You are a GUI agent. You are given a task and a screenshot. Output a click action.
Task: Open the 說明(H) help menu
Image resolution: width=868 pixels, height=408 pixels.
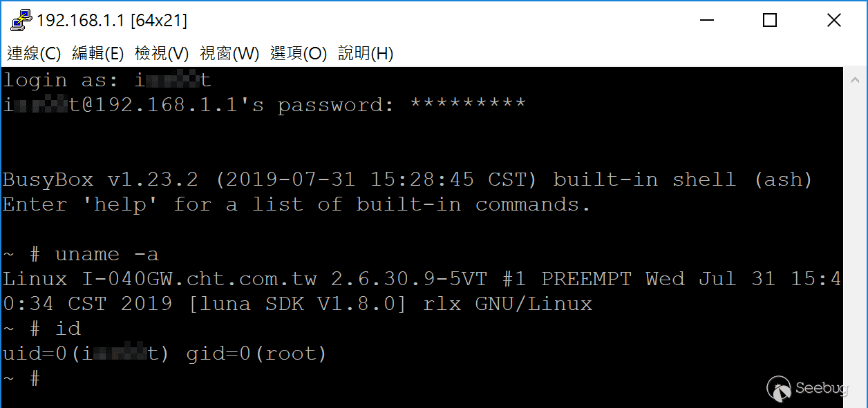pos(366,54)
